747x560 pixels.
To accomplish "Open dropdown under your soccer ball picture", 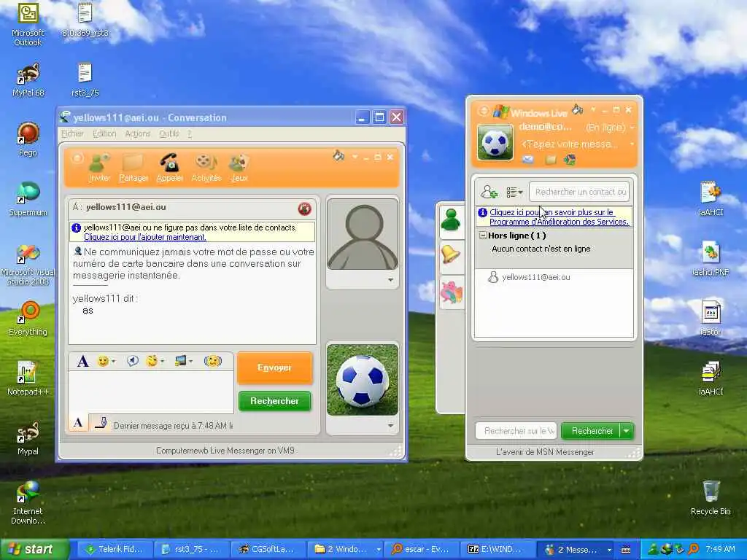I will pos(391,425).
